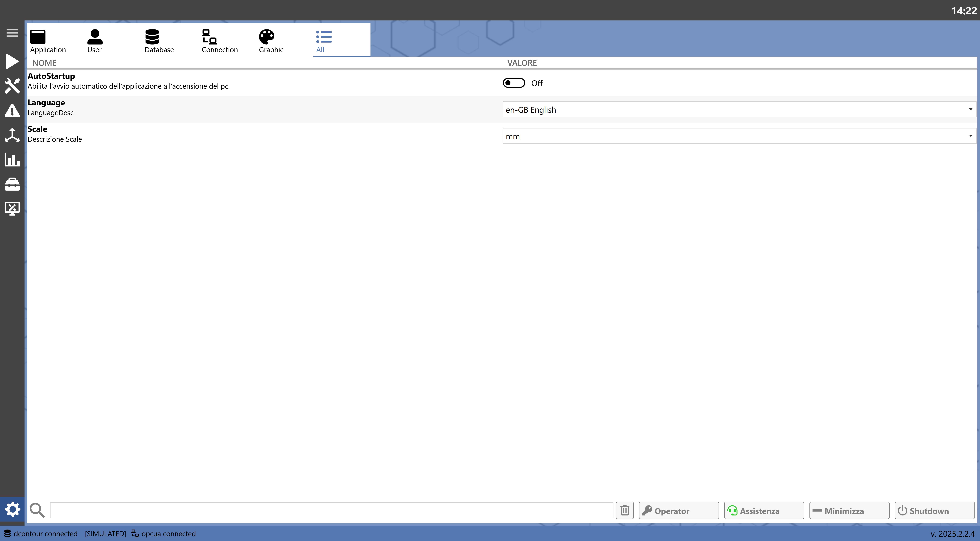Click the magnifying glass search icon
Viewport: 980px width, 541px height.
pyautogui.click(x=37, y=510)
